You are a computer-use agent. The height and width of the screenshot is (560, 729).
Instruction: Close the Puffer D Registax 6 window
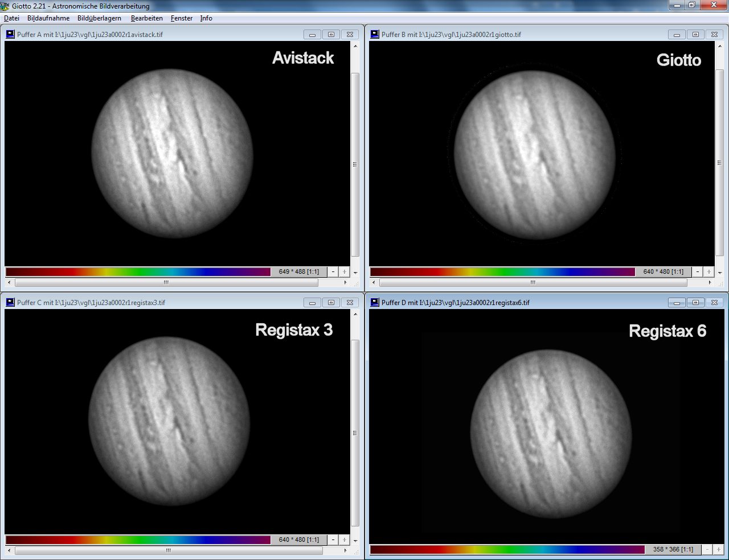tap(714, 303)
